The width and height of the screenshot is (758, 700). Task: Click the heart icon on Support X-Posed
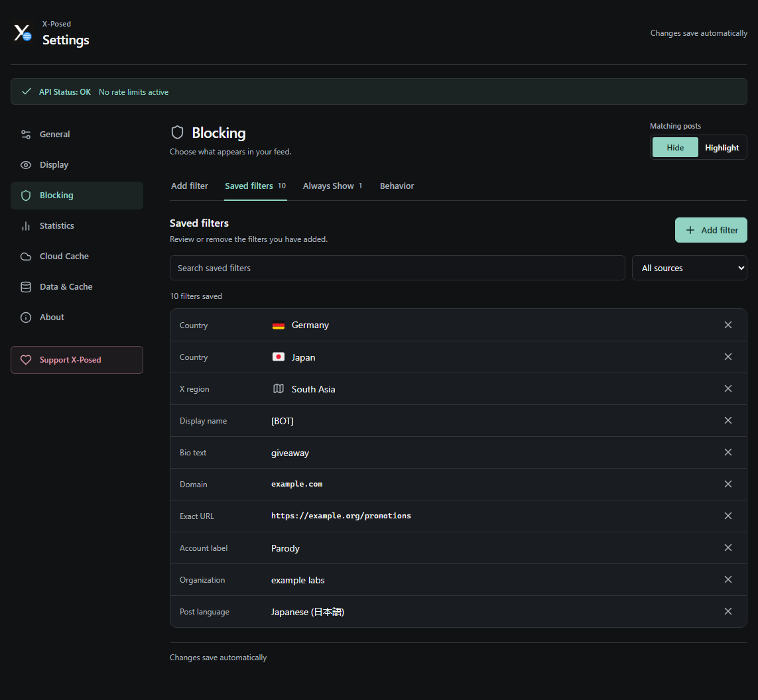click(x=26, y=360)
